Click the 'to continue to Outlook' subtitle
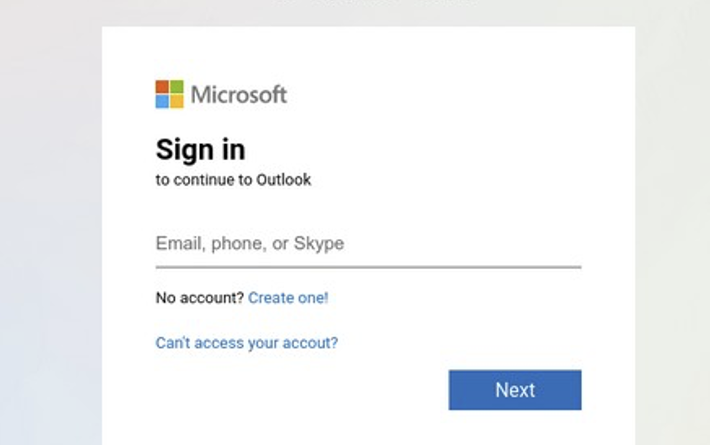The width and height of the screenshot is (710, 445). tap(233, 180)
